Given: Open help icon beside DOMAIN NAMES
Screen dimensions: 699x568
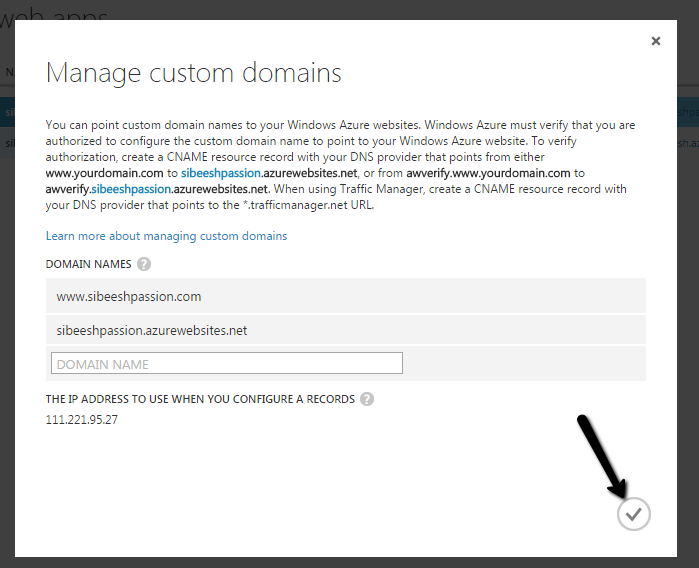Looking at the screenshot, I should [x=144, y=264].
